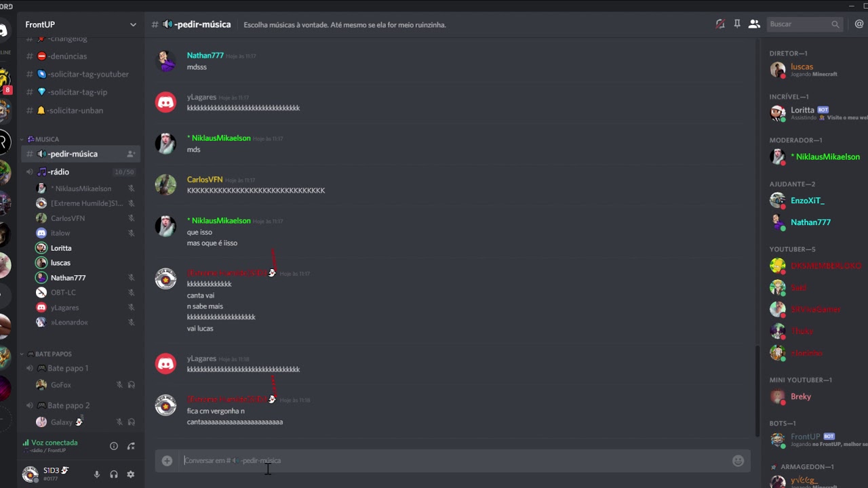Open the solicitar-unban text channel
Viewport: 868px width, 488px height.
[x=75, y=110]
